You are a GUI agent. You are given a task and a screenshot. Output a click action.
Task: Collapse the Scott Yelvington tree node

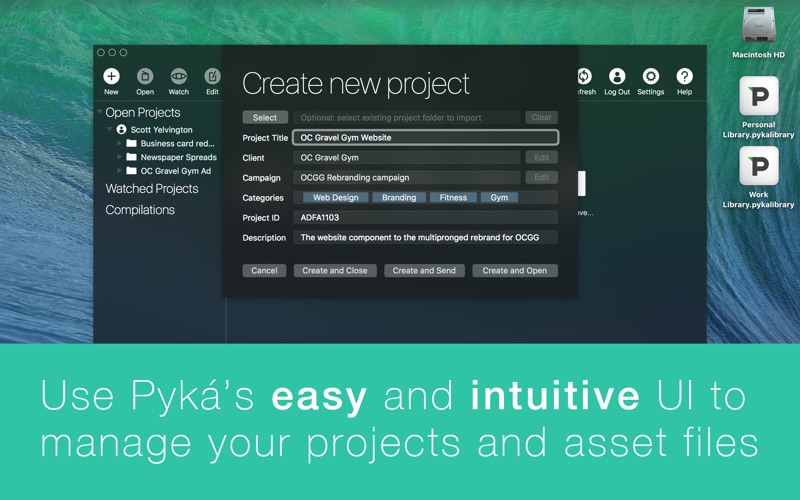109,129
